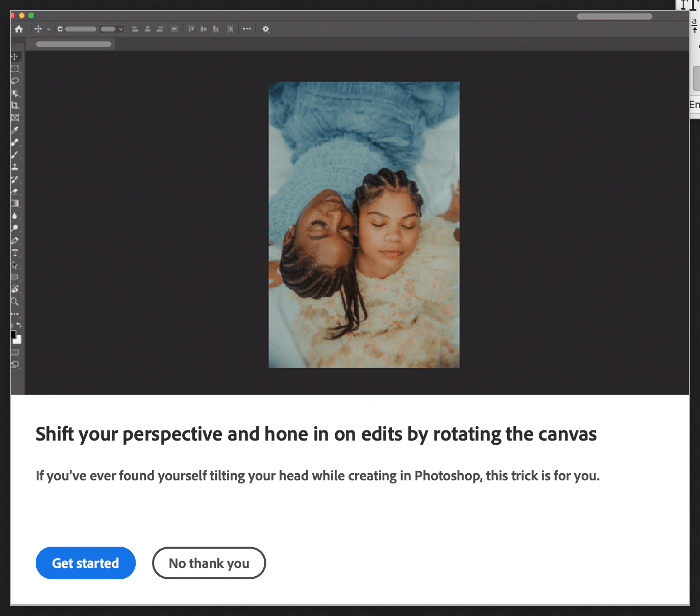Viewport: 700px width, 616px height.
Task: Select the Pen tool
Action: [15, 241]
